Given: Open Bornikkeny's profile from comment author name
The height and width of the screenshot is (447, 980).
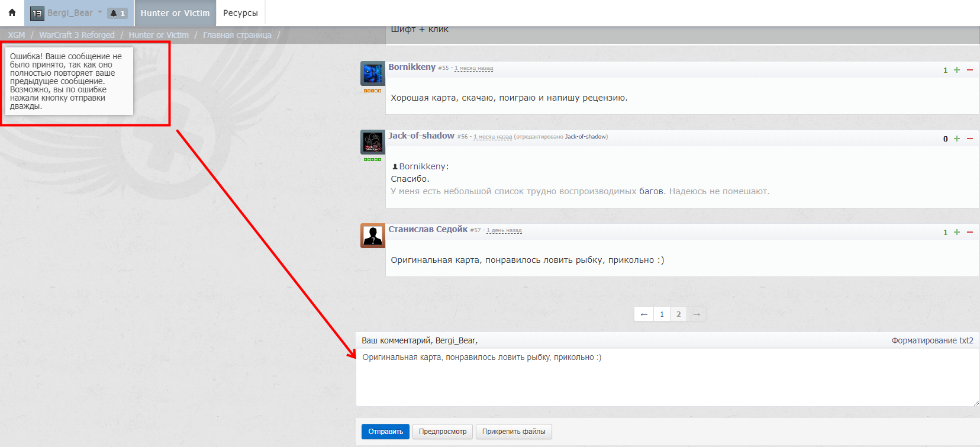Looking at the screenshot, I should pos(412,67).
